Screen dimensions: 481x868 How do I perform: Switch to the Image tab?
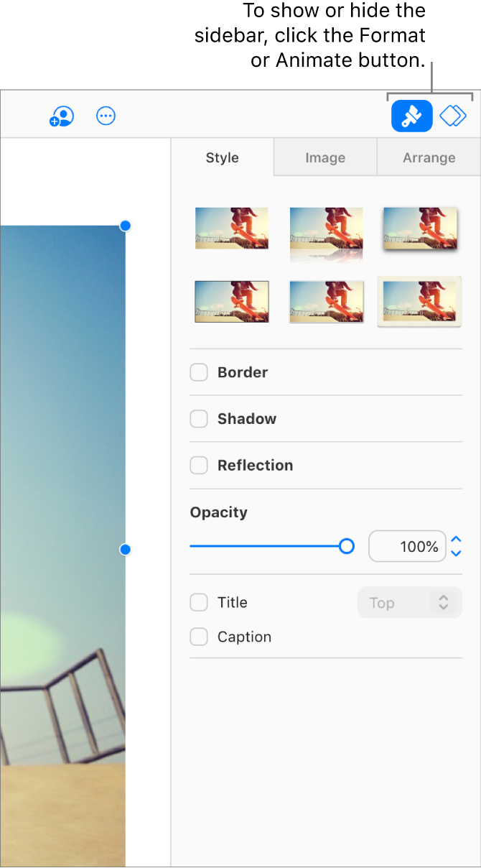pyautogui.click(x=324, y=157)
